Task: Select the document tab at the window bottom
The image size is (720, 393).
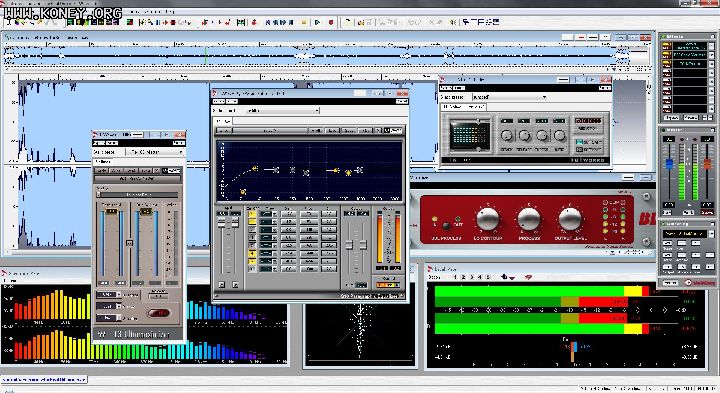Action: [44, 380]
